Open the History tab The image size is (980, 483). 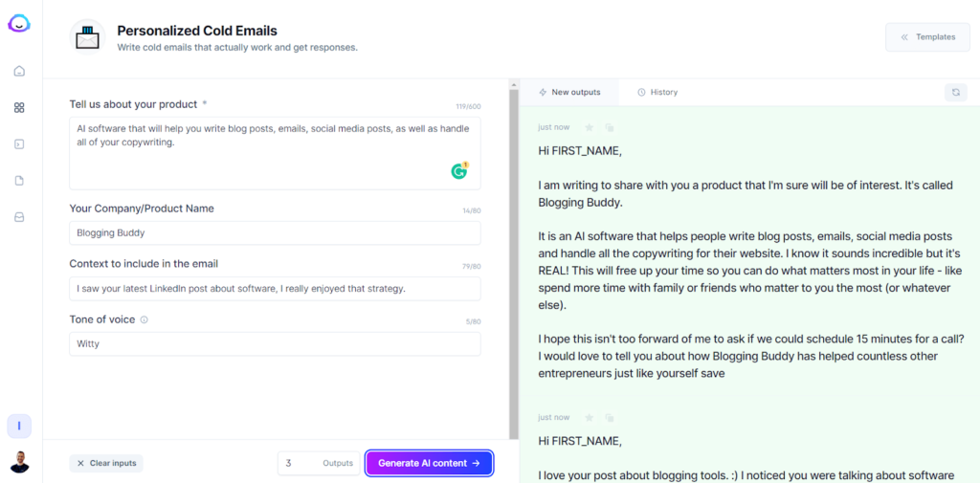tap(657, 92)
